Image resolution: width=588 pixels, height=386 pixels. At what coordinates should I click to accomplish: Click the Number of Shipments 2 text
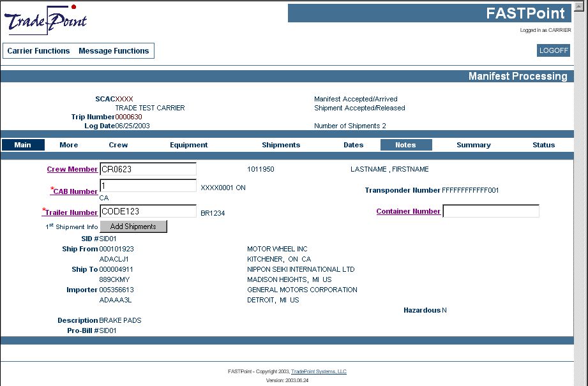(x=350, y=126)
